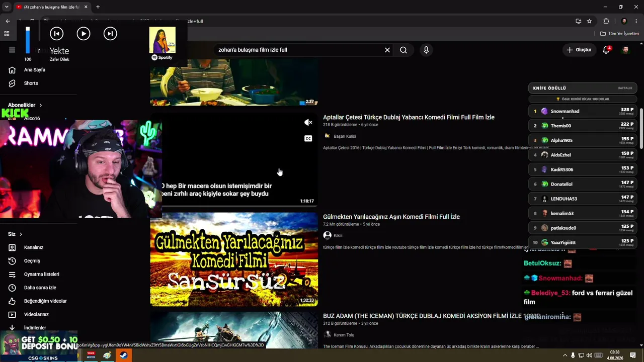Open the Başarı Kulisi channel

345,136
